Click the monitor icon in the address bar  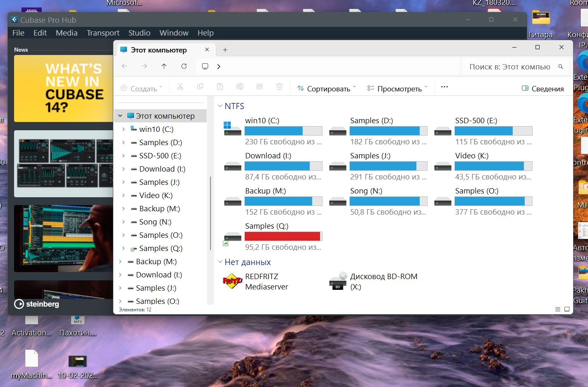(205, 66)
